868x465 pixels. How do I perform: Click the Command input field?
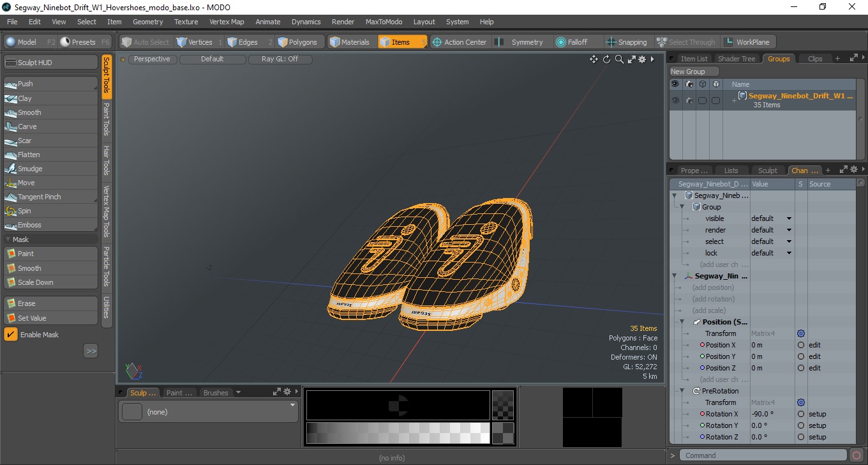[764, 455]
